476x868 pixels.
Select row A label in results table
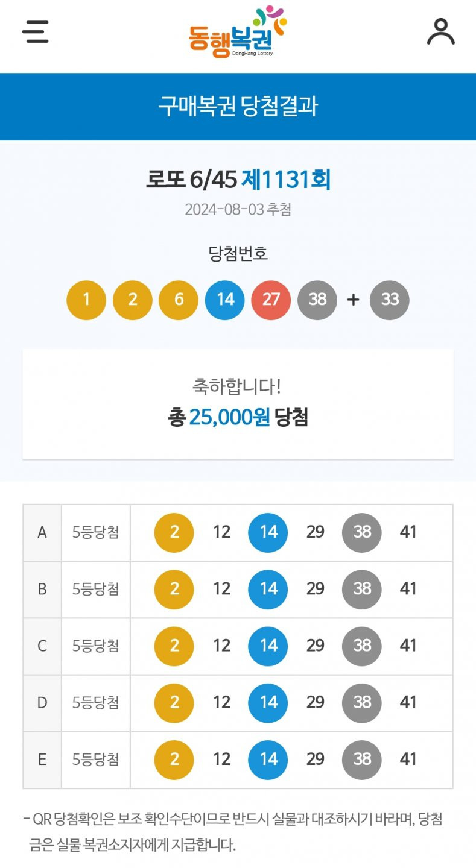tap(42, 533)
